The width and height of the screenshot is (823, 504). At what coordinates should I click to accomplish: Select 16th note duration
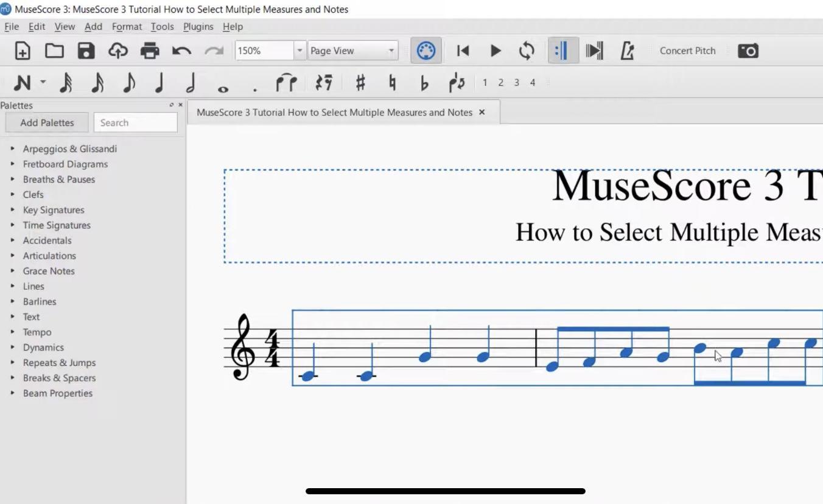[x=97, y=82]
